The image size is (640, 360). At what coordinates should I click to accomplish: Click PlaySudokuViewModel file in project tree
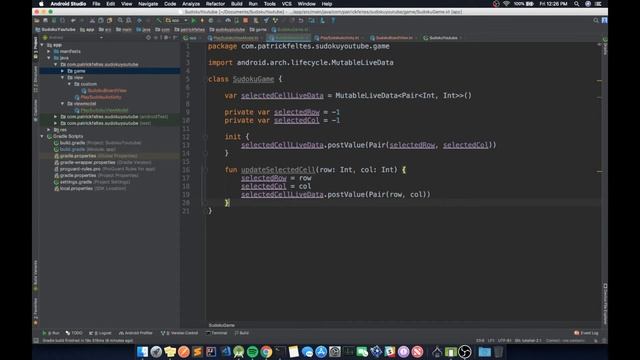click(x=101, y=110)
